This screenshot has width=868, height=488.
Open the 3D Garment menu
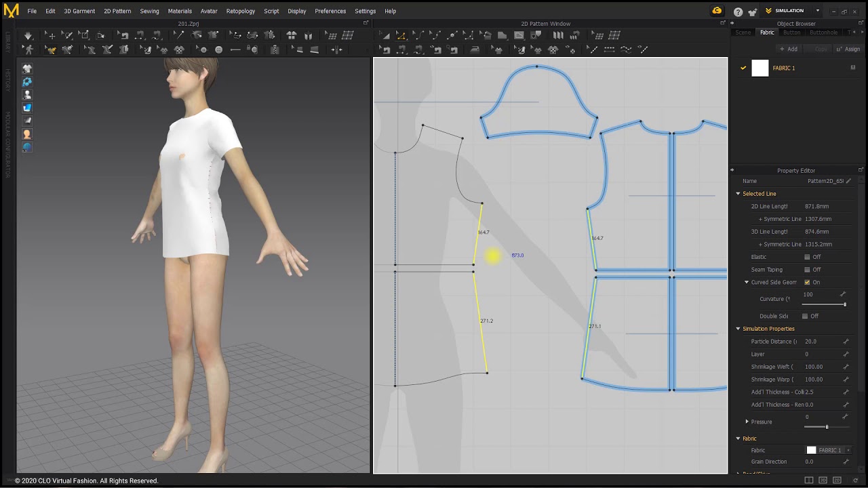[79, 11]
